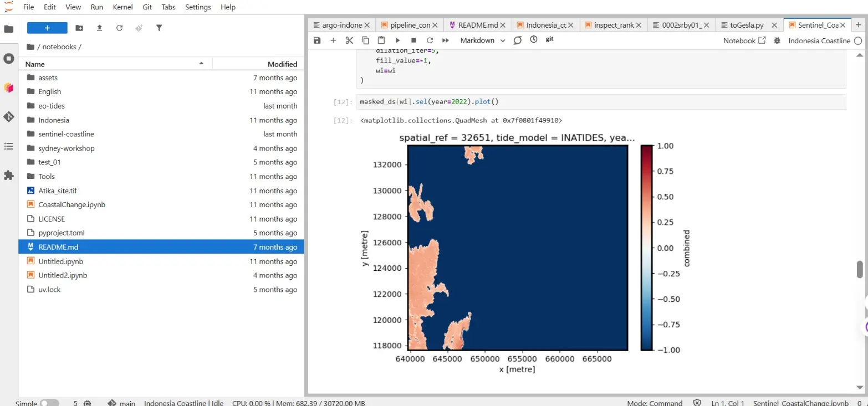The width and height of the screenshot is (868, 406).
Task: Open the sentinel-coastline folder
Action: tap(161, 134)
